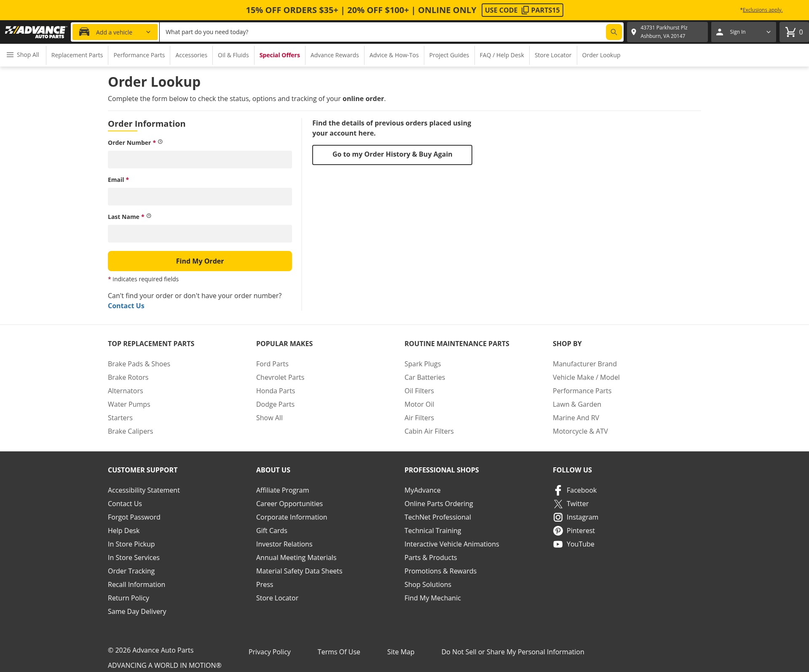809x672 pixels.
Task: Click the Instagram icon in footer
Action: point(558,517)
